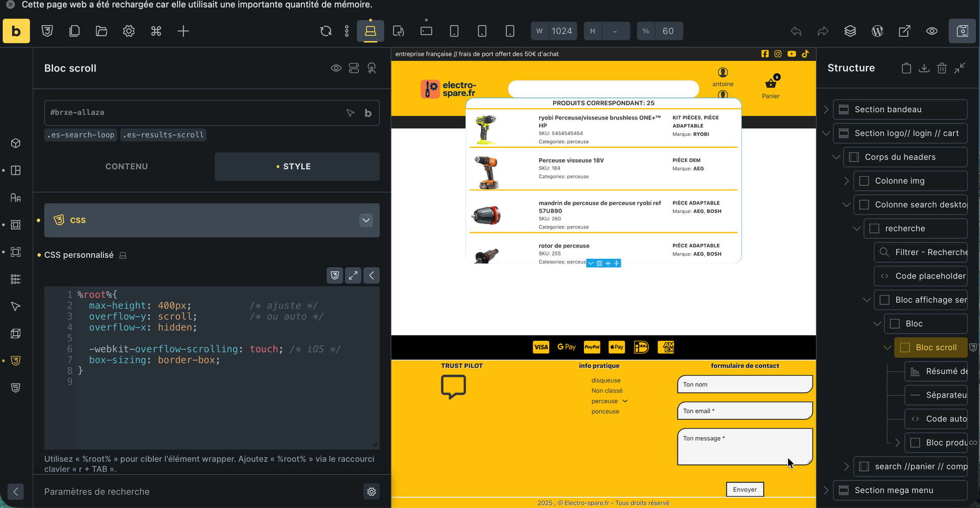The width and height of the screenshot is (980, 508).
Task: Open the settings gear in top toolbar
Action: 129,31
